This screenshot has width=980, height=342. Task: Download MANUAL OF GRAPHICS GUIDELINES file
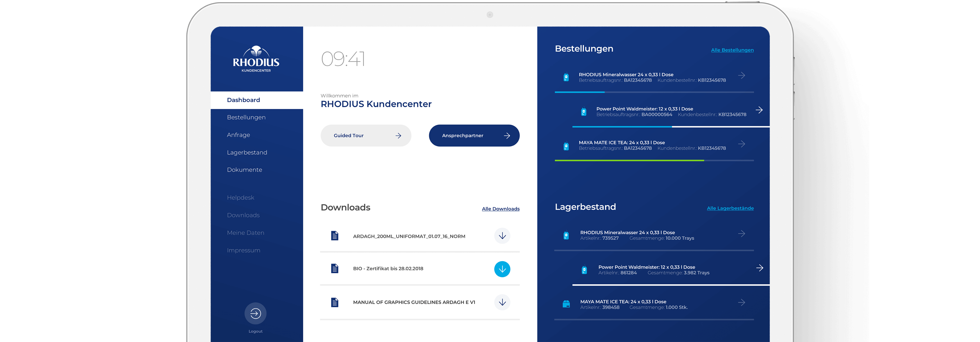(x=502, y=302)
